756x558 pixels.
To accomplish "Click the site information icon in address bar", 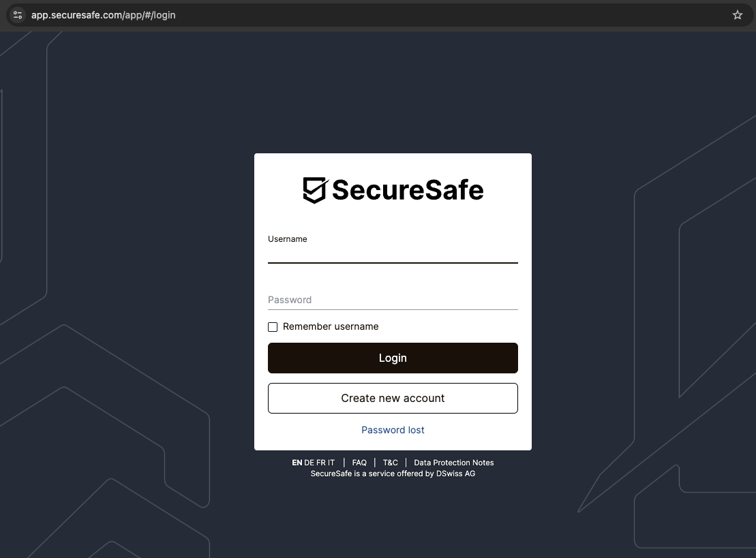I will 18,15.
